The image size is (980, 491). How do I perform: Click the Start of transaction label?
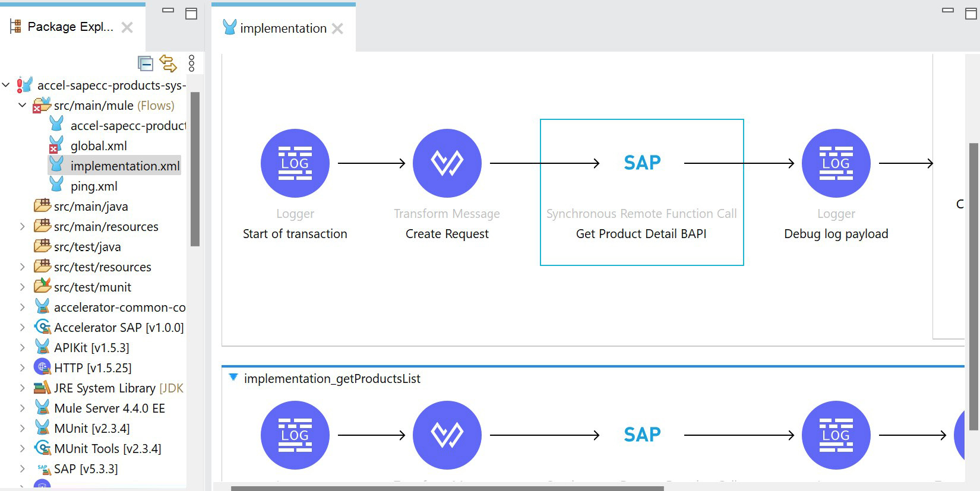[295, 234]
